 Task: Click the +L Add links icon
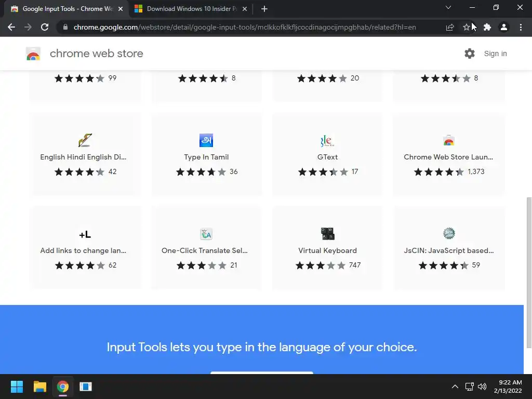click(85, 234)
